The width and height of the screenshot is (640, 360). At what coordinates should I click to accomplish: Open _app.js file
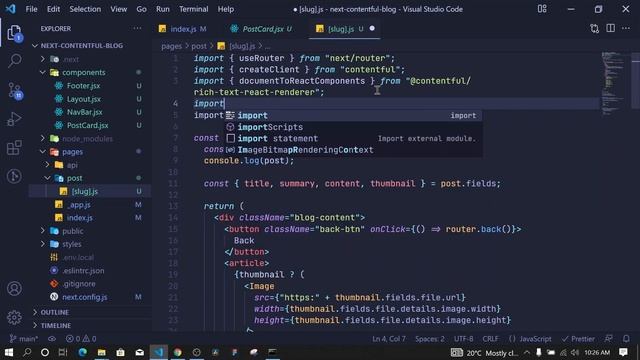(x=79, y=204)
